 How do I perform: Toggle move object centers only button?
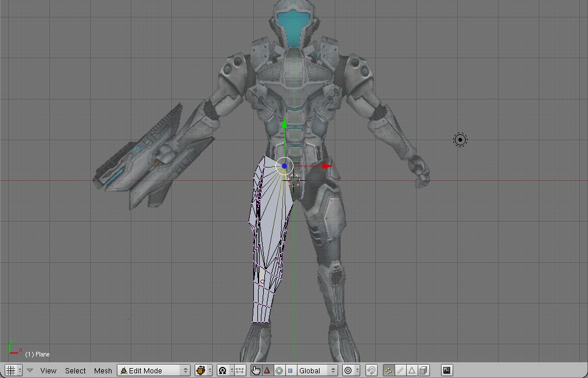click(x=240, y=370)
